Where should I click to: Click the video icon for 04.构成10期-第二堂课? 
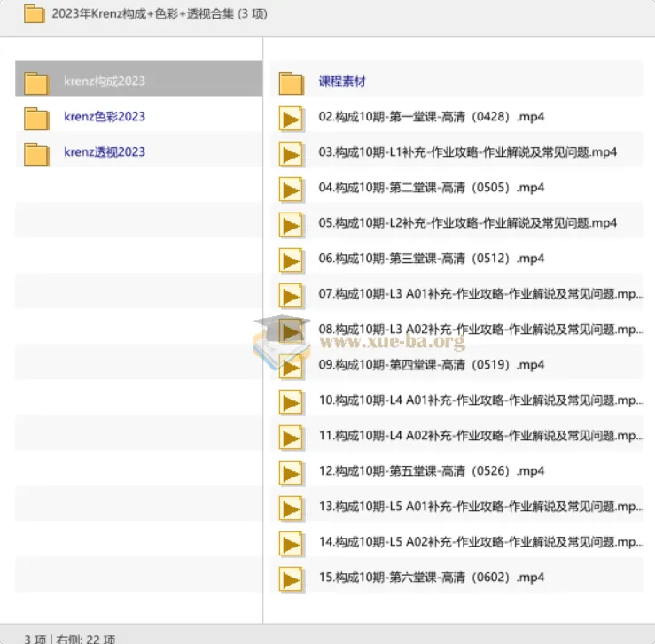click(x=291, y=190)
